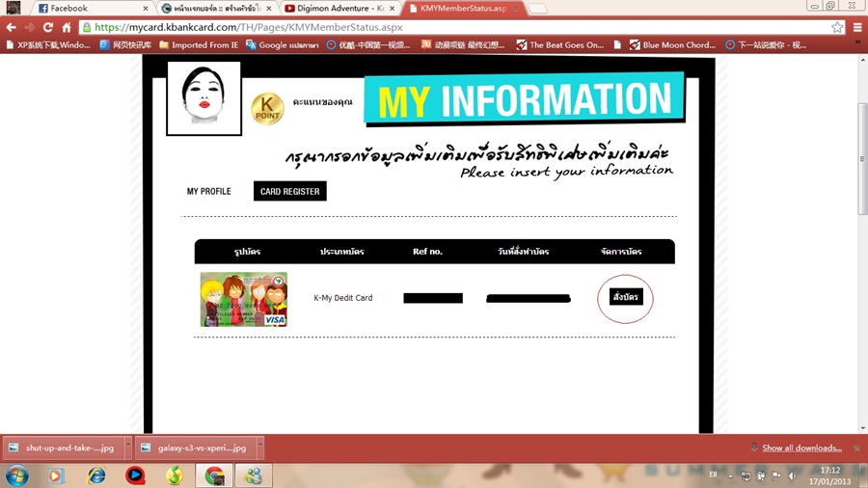Show hidden system tray icons
The width and height of the screenshot is (868, 488).
pos(730,475)
